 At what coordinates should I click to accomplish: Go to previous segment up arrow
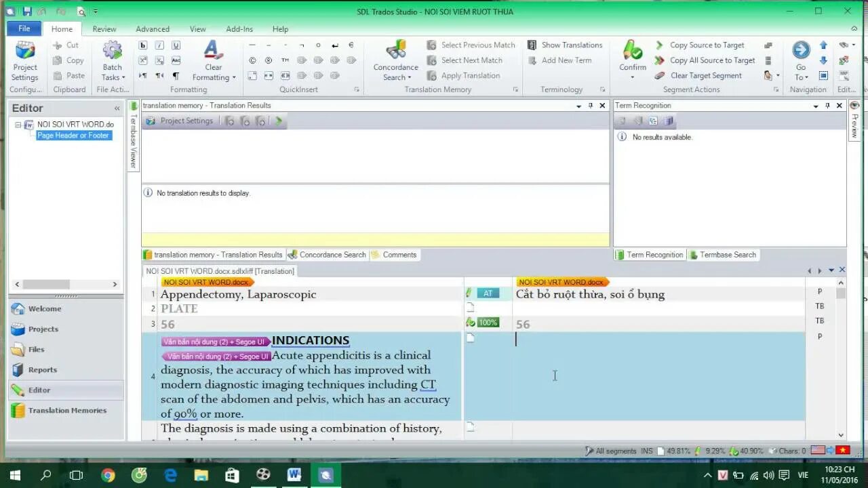(823, 45)
